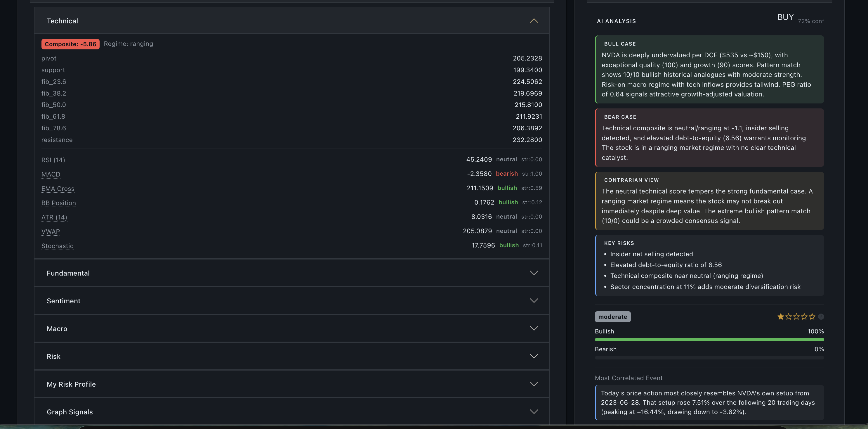Click the Stochastic value 17.7596
868x429 pixels.
point(483,245)
